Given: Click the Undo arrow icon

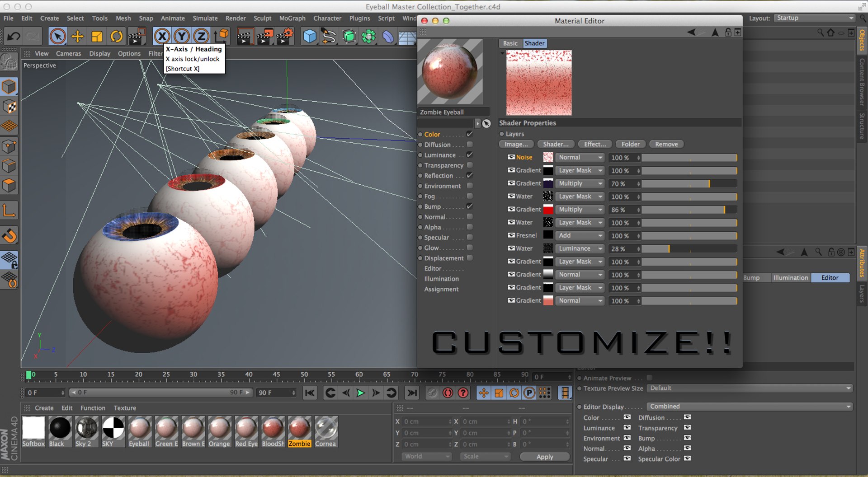Looking at the screenshot, I should click(x=14, y=36).
